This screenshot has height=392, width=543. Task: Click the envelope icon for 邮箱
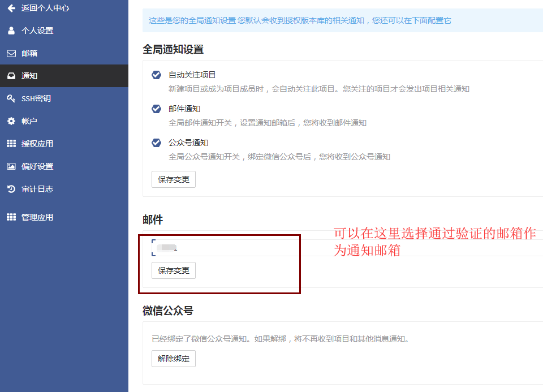(11, 53)
